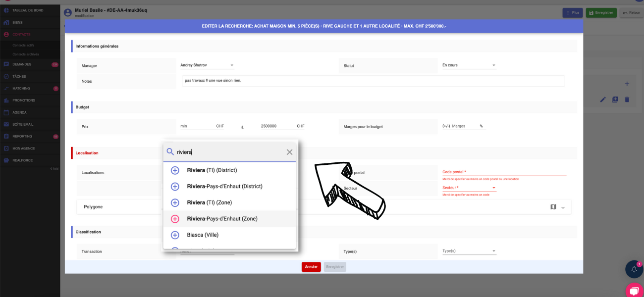This screenshot has height=297, width=644.
Task: Click in the Notes text field
Action: click(x=374, y=81)
